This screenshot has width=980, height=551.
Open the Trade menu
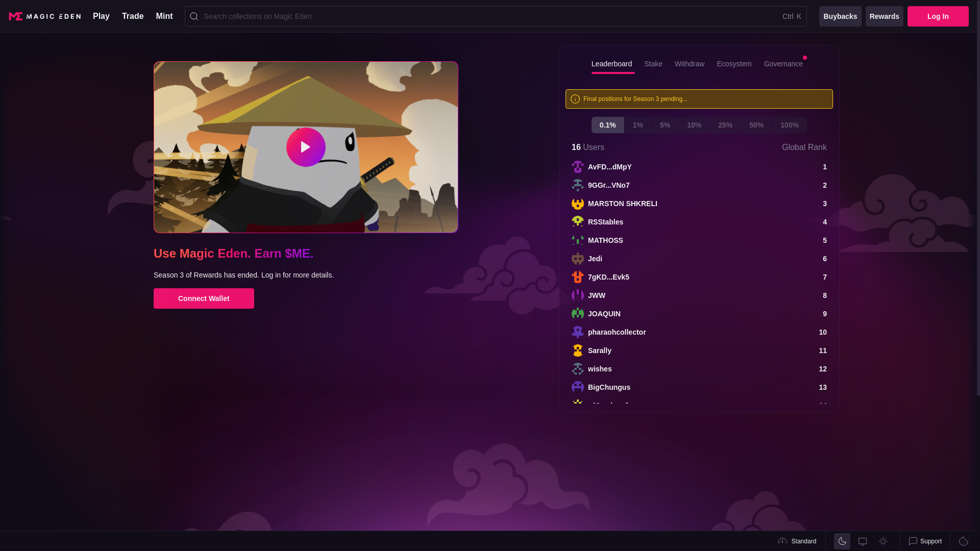pyautogui.click(x=133, y=16)
